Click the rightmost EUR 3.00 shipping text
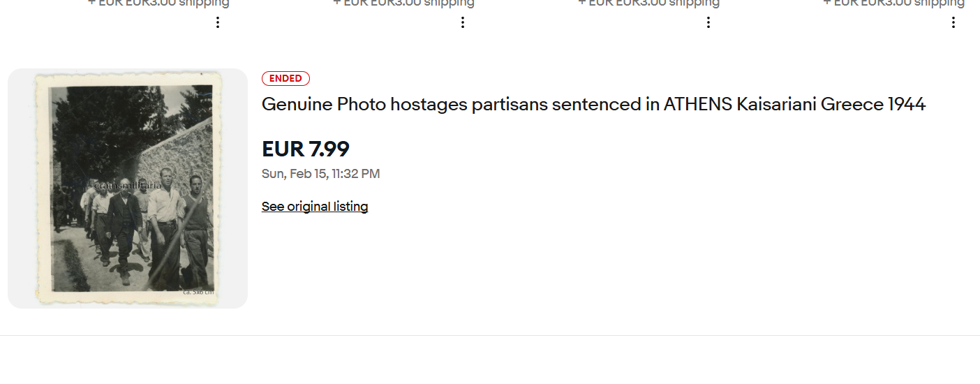This screenshot has width=980, height=384. [x=893, y=3]
